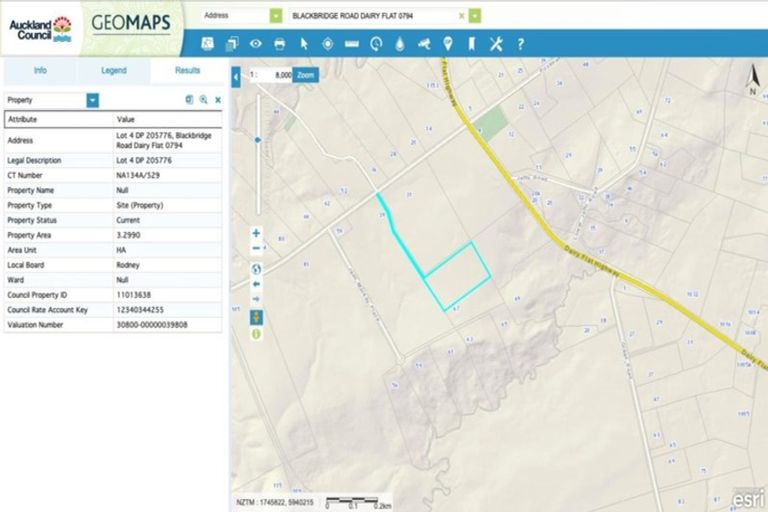Toggle the yellow street view pegman button
This screenshot has height=512, width=768.
(256, 317)
